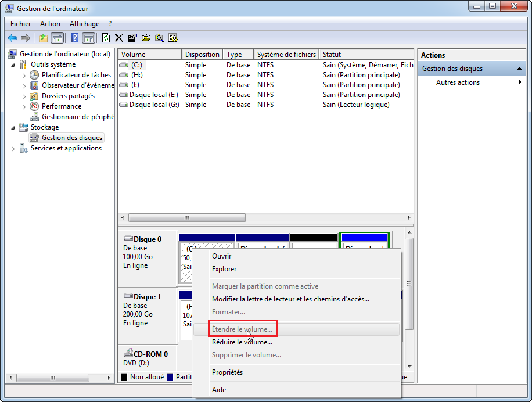
Task: Select Services et applications in tree
Action: (66, 148)
